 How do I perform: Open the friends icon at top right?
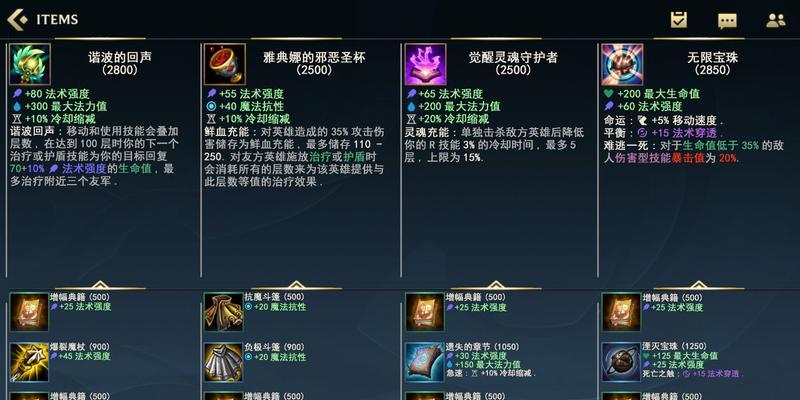pos(776,20)
